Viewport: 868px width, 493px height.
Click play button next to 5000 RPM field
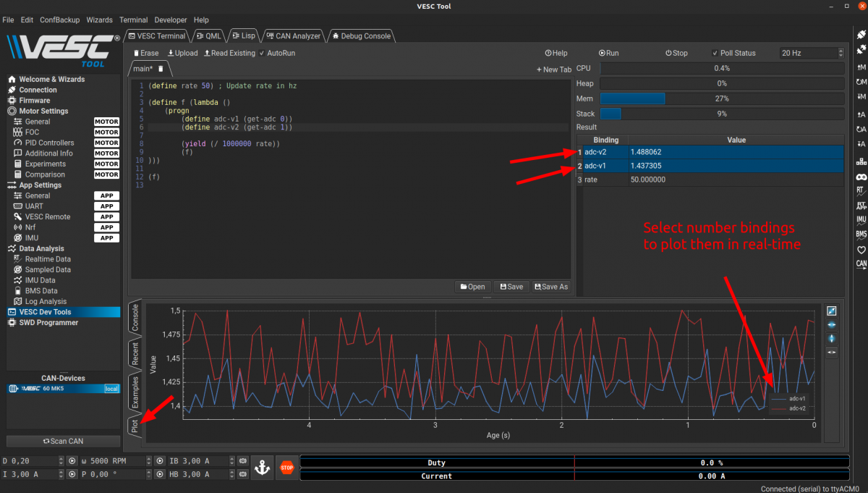pyautogui.click(x=159, y=461)
